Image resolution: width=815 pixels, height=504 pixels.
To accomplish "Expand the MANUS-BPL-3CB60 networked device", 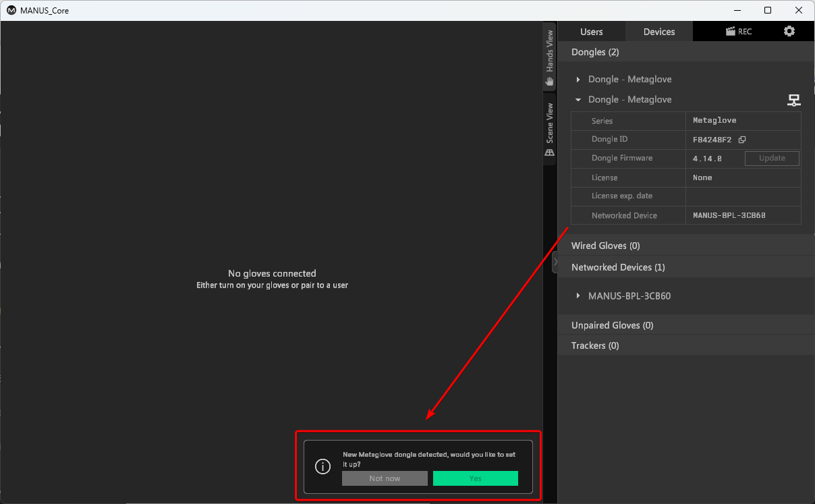I will tap(578, 296).
